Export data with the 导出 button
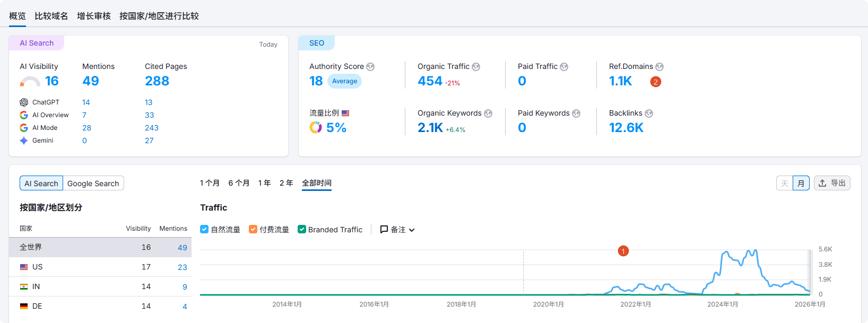The image size is (868, 323). pos(832,183)
